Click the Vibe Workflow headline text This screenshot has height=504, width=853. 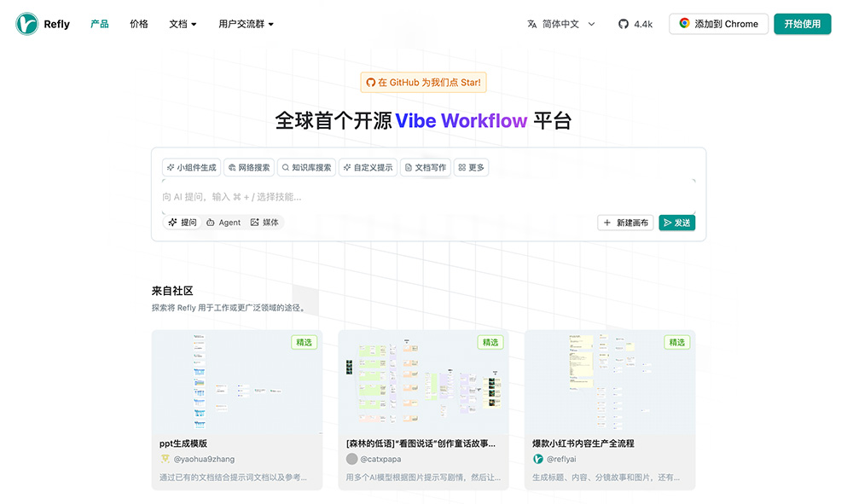pos(461,121)
